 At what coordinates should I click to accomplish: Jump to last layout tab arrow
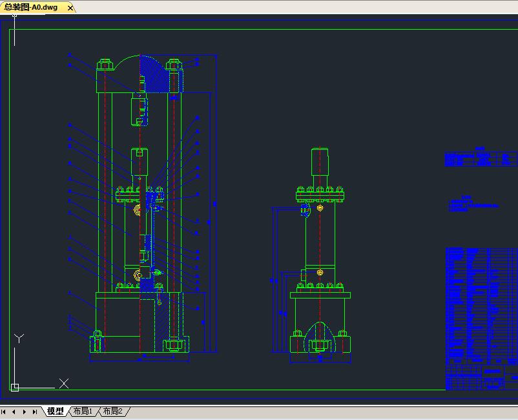pos(35,412)
